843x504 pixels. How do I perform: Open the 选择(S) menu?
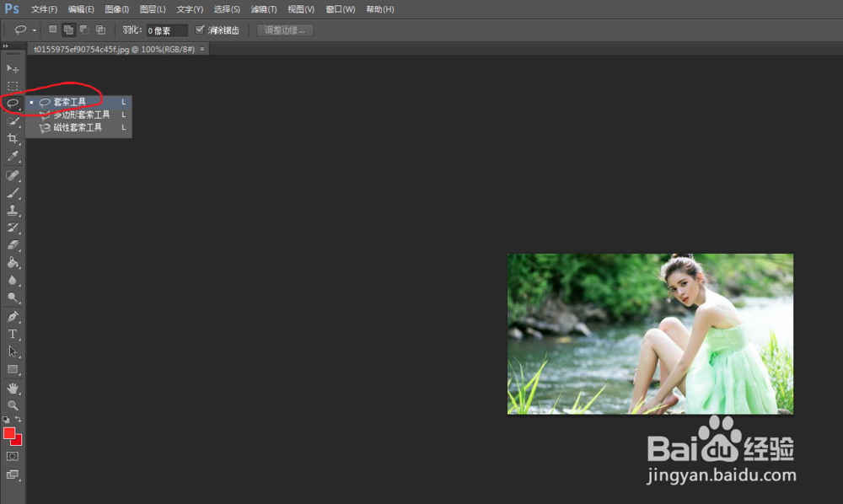[x=227, y=9]
